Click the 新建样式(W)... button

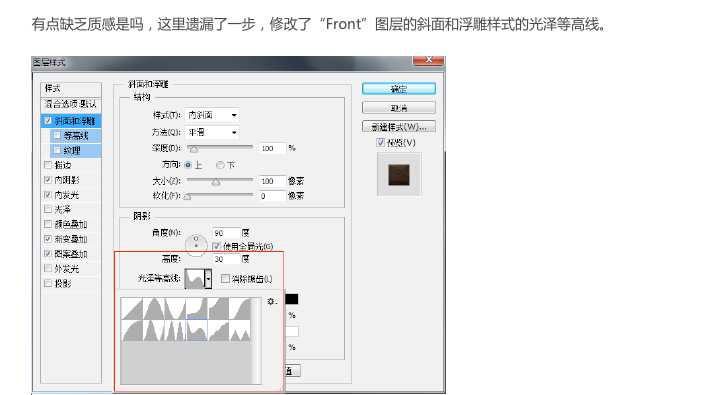[x=399, y=127]
